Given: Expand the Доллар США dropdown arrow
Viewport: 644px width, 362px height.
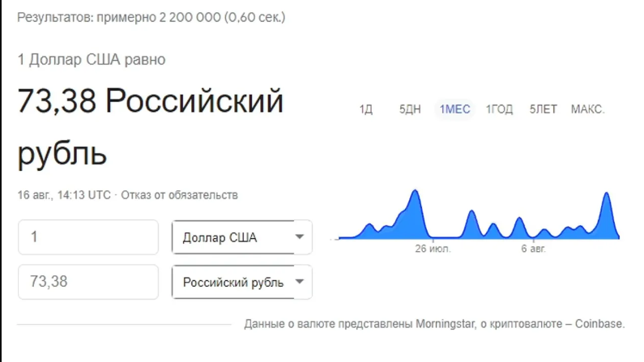Looking at the screenshot, I should pos(299,237).
